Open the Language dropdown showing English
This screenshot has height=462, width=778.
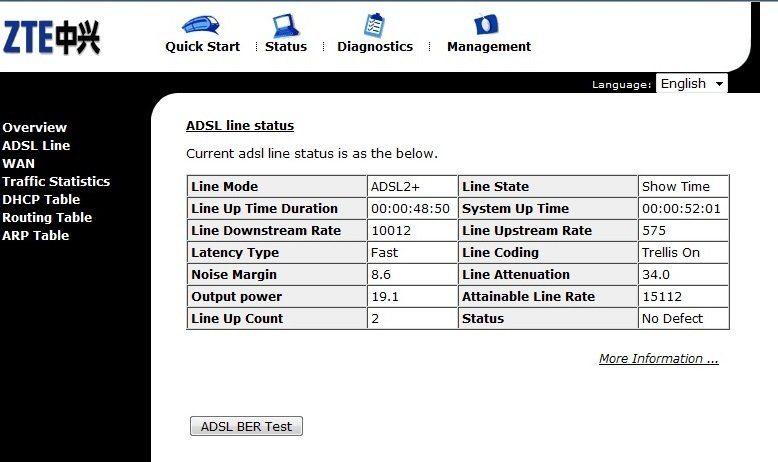[692, 83]
